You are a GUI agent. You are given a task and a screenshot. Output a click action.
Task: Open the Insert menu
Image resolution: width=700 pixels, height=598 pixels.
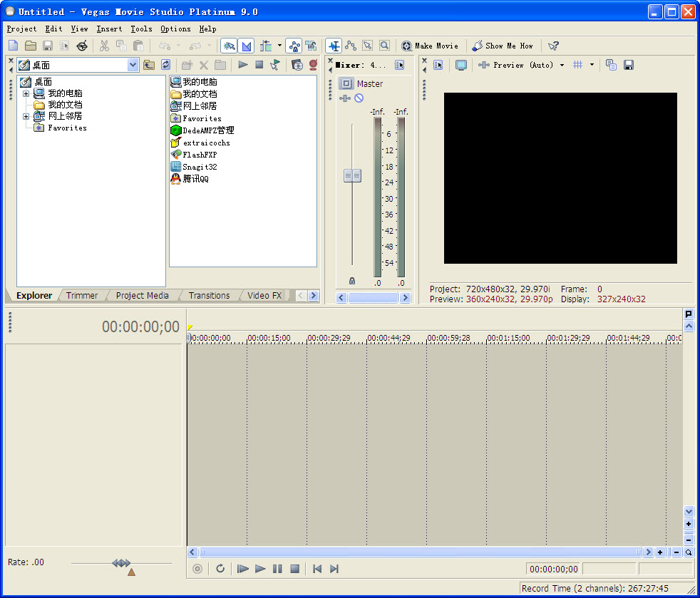[x=109, y=29]
